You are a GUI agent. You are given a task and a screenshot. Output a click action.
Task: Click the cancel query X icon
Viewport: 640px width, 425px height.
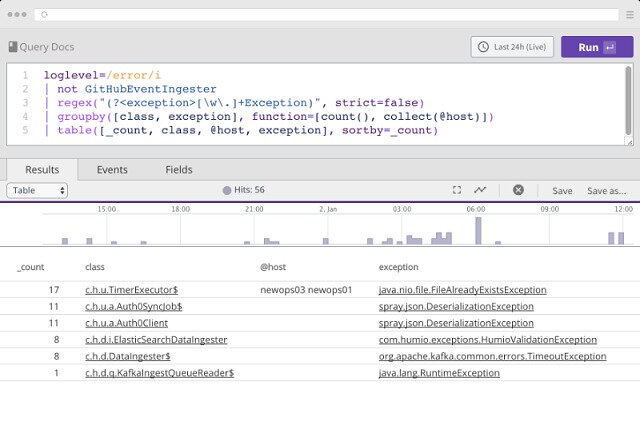coord(518,190)
